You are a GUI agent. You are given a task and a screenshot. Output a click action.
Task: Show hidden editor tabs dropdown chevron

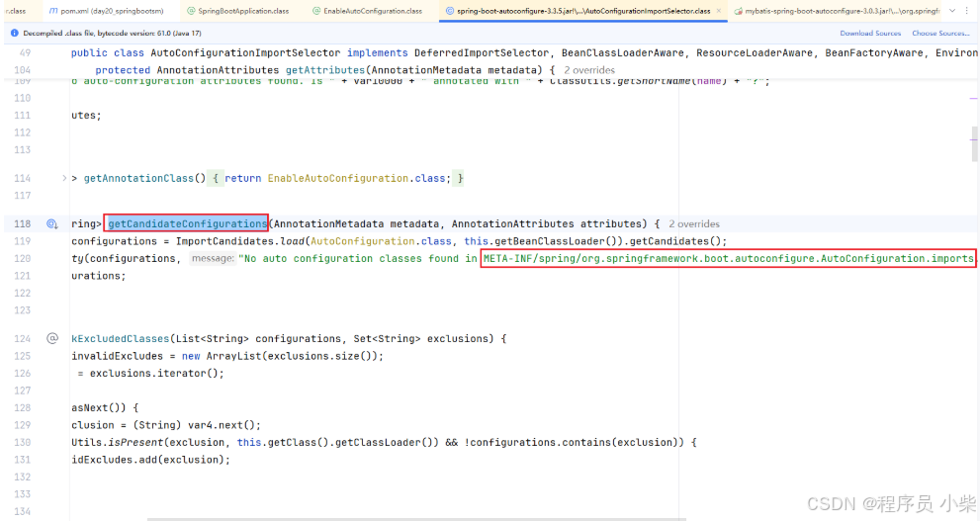point(952,11)
